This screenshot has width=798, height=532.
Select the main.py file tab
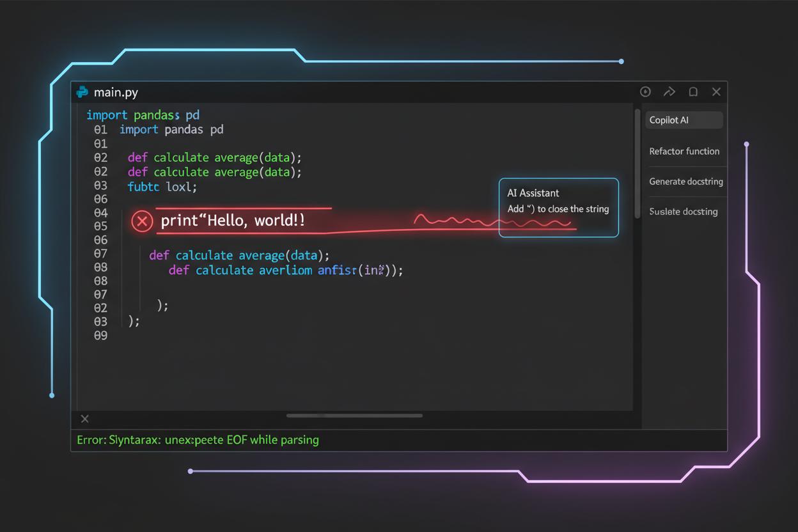(116, 92)
